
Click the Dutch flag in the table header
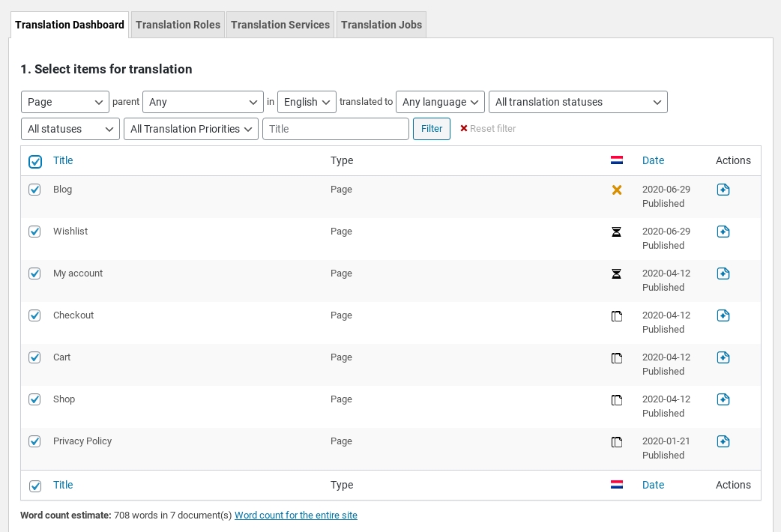click(617, 160)
